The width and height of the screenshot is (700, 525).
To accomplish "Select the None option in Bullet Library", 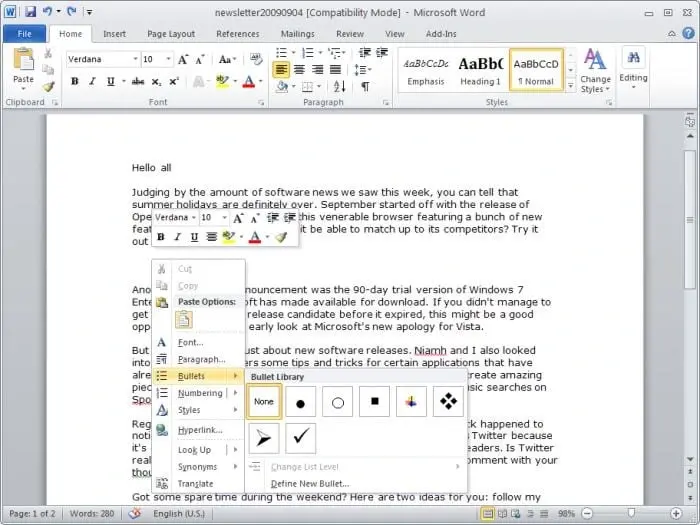I will pyautogui.click(x=263, y=401).
